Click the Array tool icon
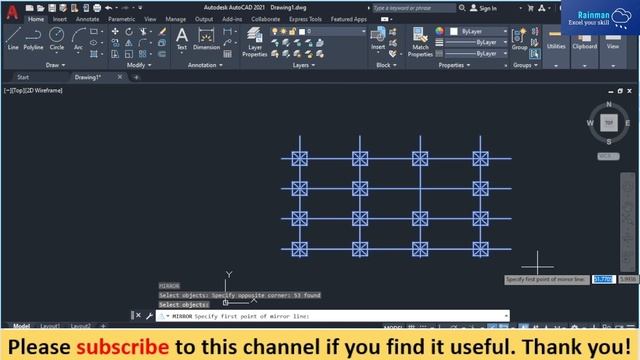This screenshot has width=640, height=360. [142, 54]
